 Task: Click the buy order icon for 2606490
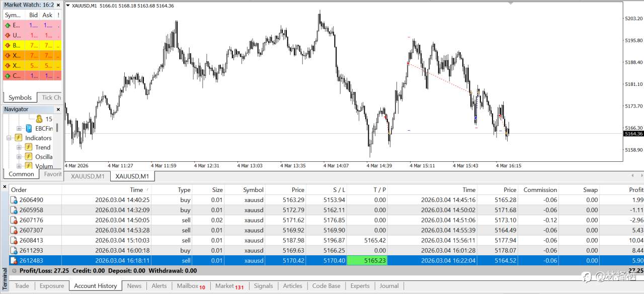click(14, 200)
